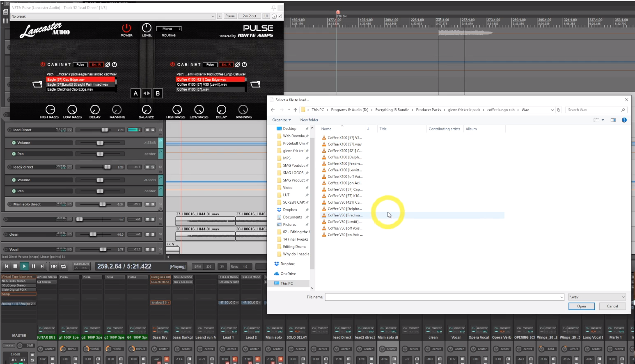Screen dimensions: 635x364
Task: Toggle the Repeat loop button in transport
Action: [63, 266]
